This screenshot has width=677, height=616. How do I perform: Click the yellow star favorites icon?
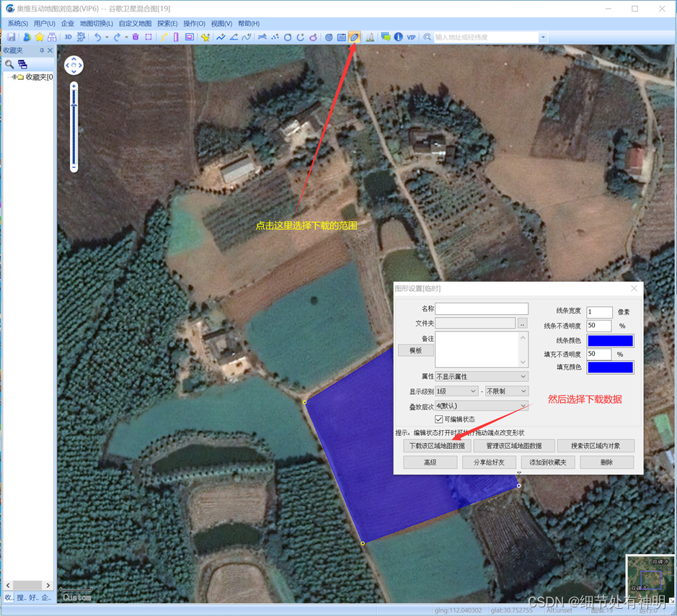(x=39, y=37)
